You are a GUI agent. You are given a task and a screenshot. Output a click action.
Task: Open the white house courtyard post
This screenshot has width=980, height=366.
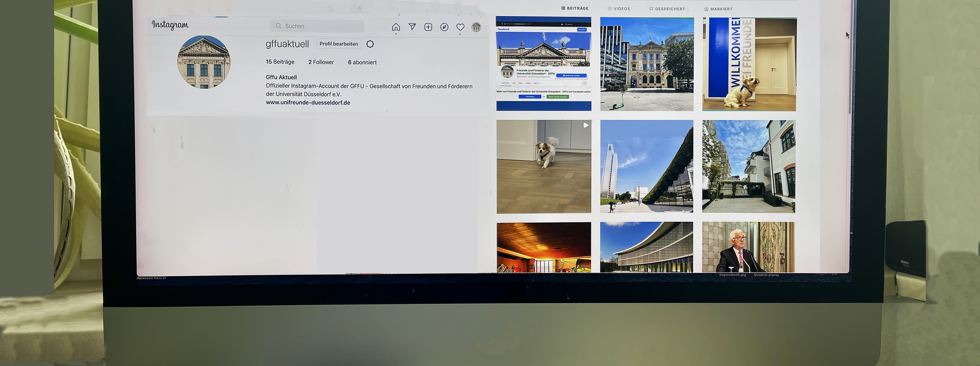point(749,167)
